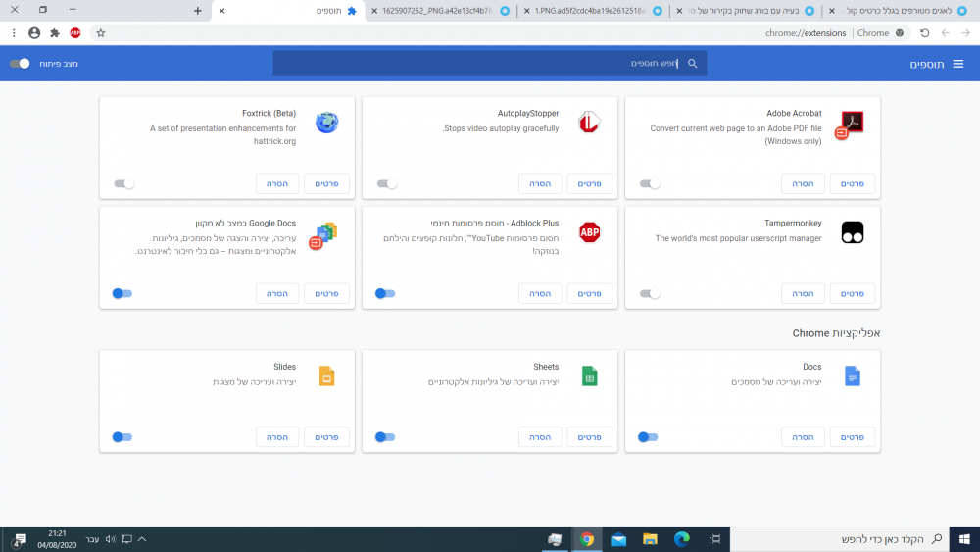Click the Adblock Plus toolbar icon
The image size is (980, 552).
point(75,33)
